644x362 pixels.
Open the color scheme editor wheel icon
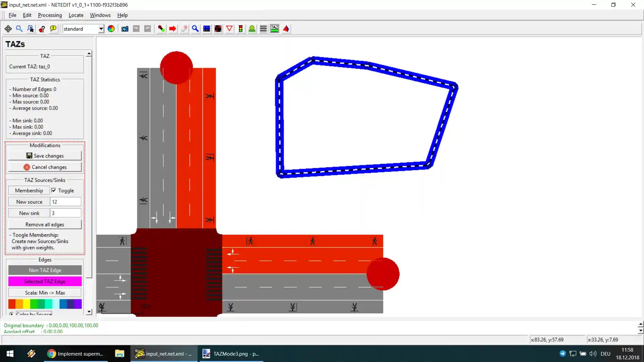pos(111,29)
